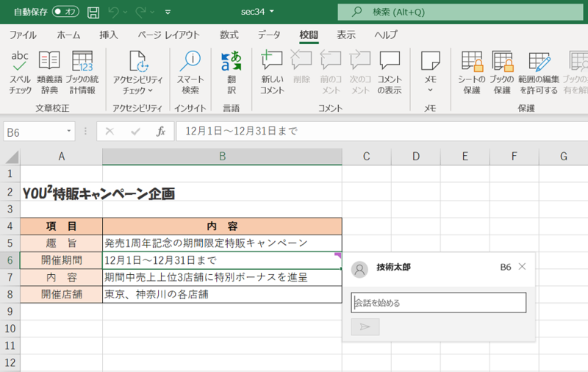
Task: Click the formula bar cancel X icon
Action: click(x=110, y=132)
